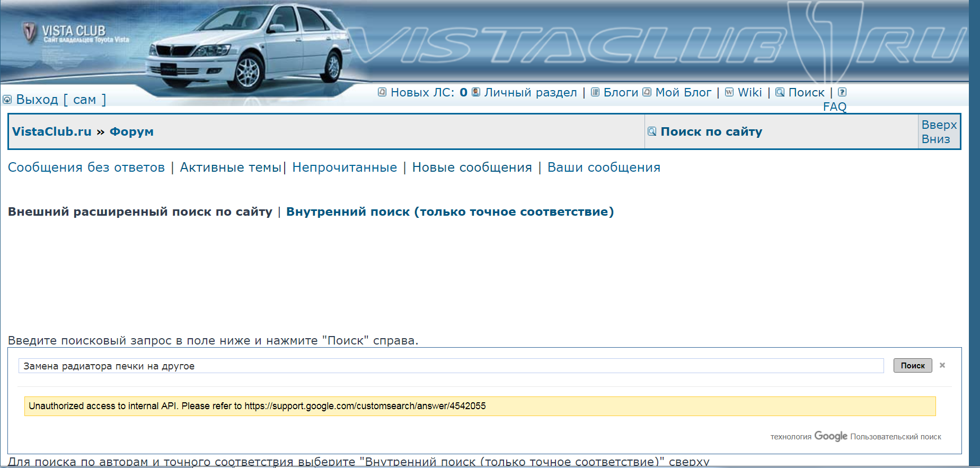
Task: Open the Непрочитанные messages link
Action: [x=345, y=167]
